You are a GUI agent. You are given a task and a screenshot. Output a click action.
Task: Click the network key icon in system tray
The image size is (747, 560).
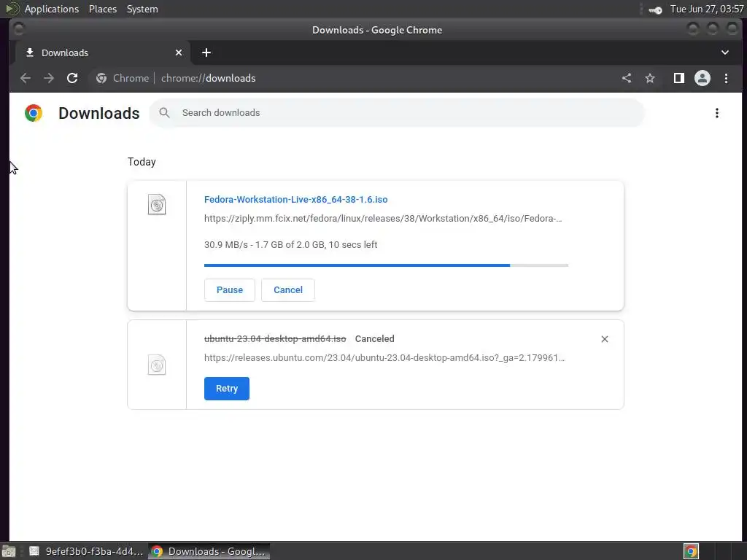click(656, 9)
